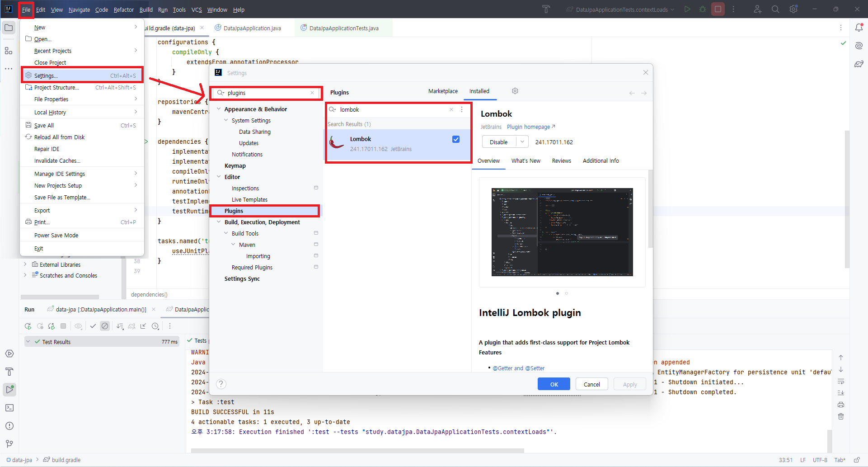Screen dimensions: 868x467
Task: Rerun tests icon in Run toolbar
Action: pyautogui.click(x=28, y=326)
